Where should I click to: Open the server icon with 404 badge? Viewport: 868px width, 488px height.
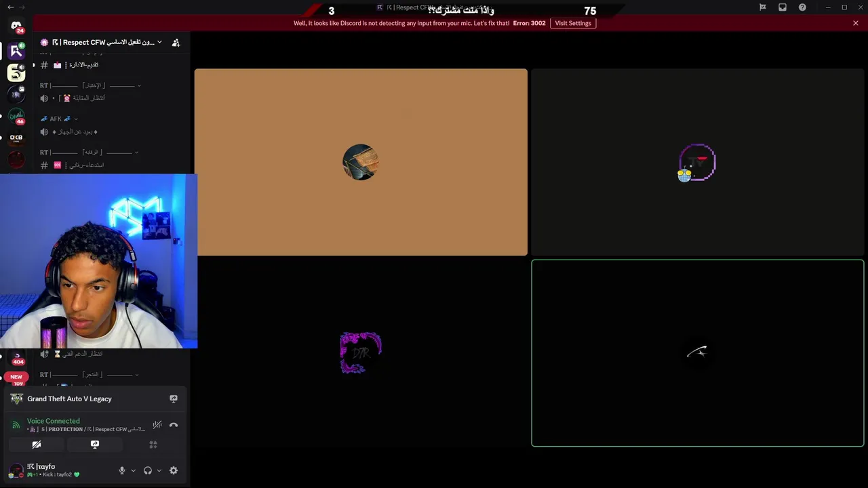(x=18, y=357)
